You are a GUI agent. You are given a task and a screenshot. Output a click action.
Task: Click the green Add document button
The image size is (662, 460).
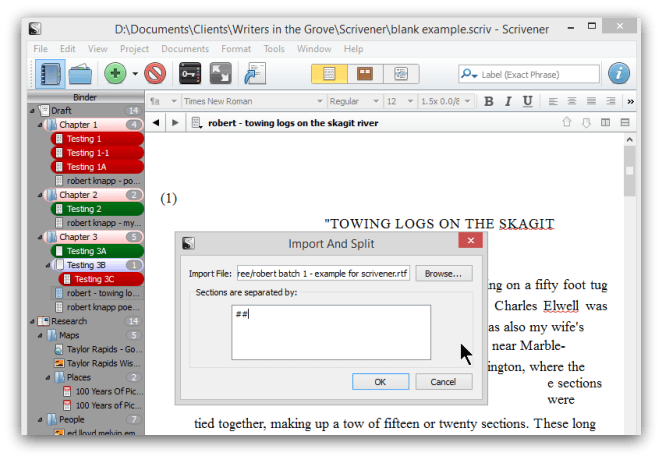point(115,73)
